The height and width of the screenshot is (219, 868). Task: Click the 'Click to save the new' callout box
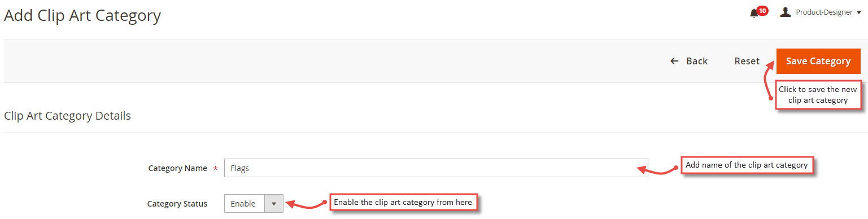(818, 95)
